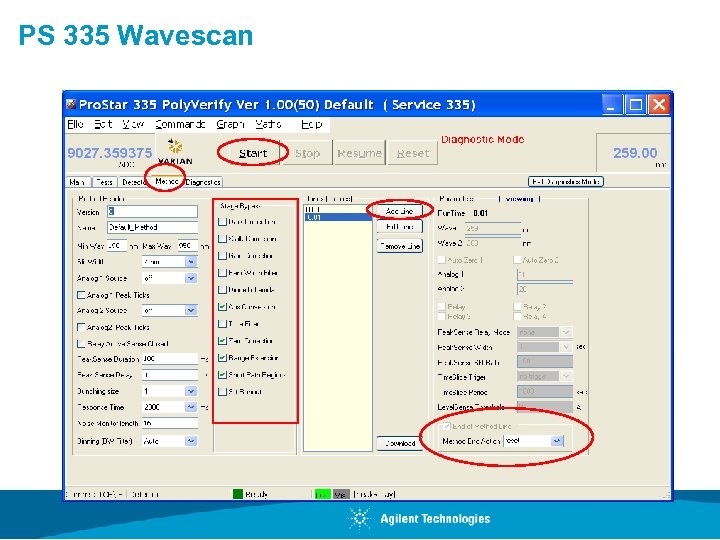This screenshot has height=540, width=720.
Task: Open the Analog2 Source dropdown
Action: (x=191, y=310)
